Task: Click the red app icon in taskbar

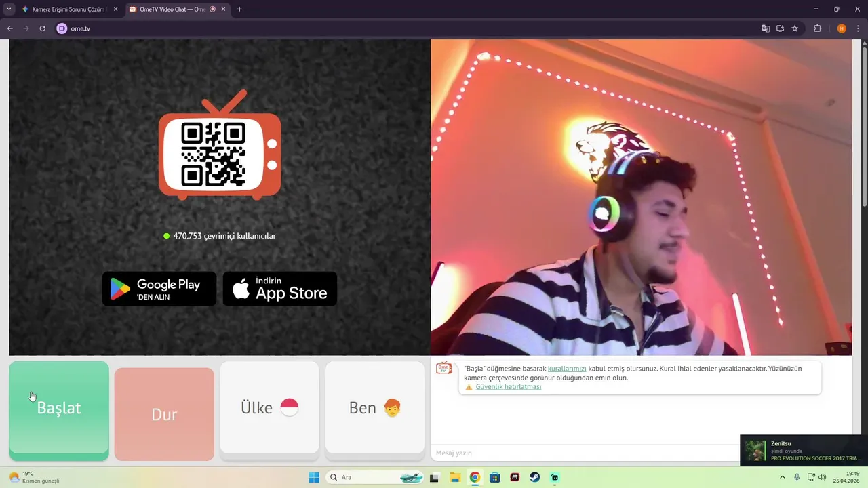Action: click(x=515, y=477)
